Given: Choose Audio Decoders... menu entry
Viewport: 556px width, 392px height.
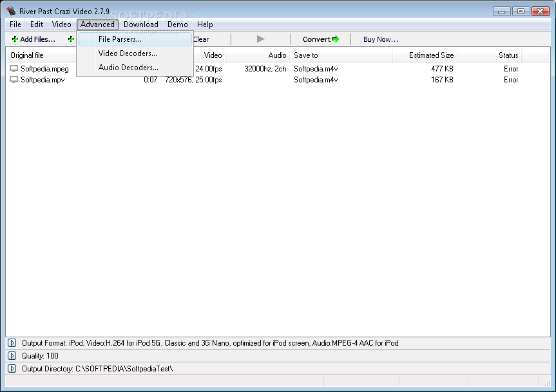Looking at the screenshot, I should 135,68.
